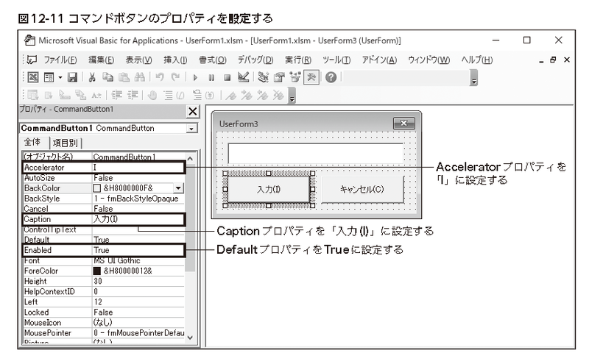
Task: Open the デバッグ(D) menu
Action: point(255,60)
